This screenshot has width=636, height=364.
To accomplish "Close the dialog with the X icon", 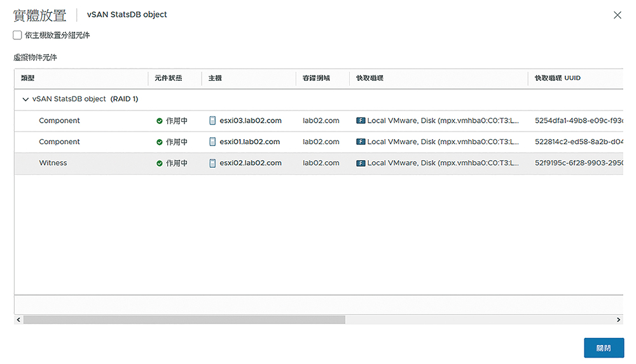I will [x=618, y=15].
